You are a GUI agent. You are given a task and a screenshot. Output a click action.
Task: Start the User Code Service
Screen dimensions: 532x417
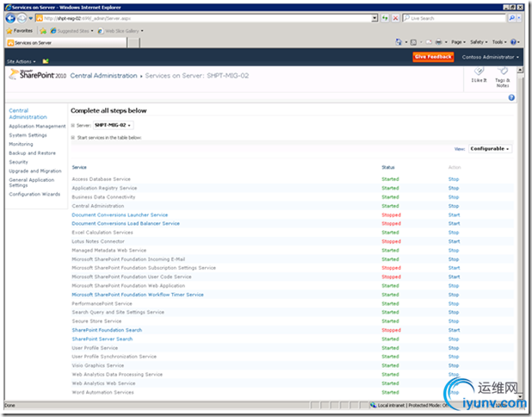pyautogui.click(x=454, y=277)
